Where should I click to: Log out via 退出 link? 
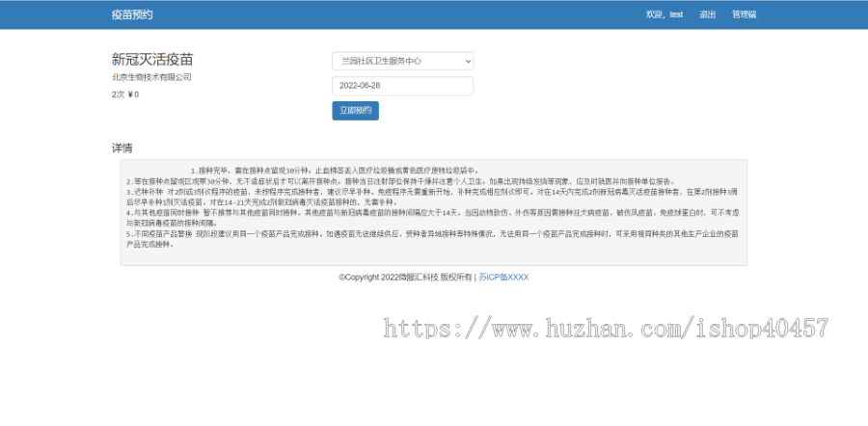click(x=707, y=14)
